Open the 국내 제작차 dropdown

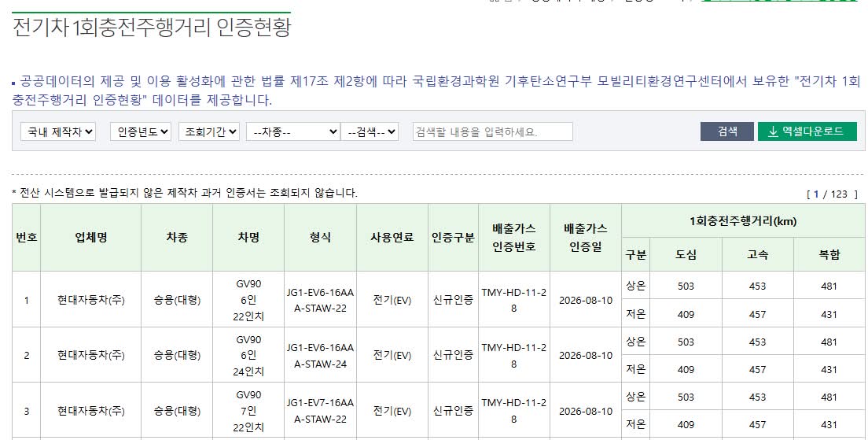pos(58,132)
